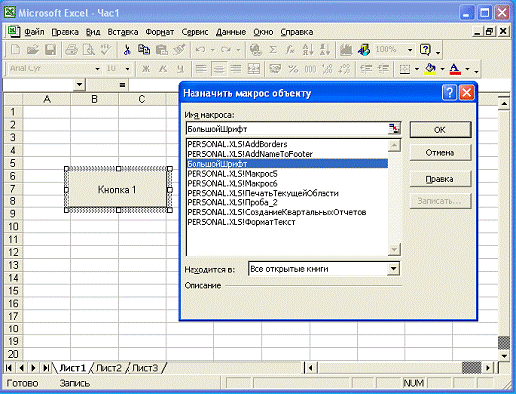Switch to the Лист2 sheet tab
Screen dimensions: 516x394
pos(109,368)
